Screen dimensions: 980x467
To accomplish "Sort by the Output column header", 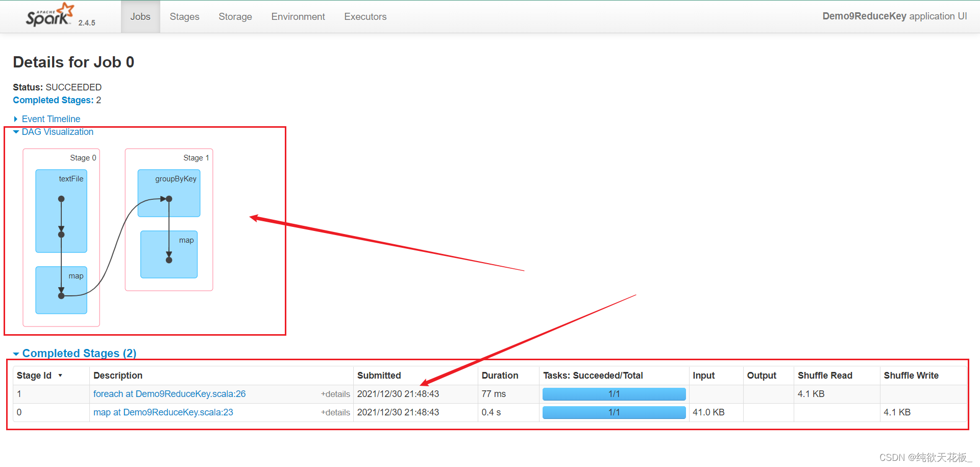I will click(x=762, y=376).
